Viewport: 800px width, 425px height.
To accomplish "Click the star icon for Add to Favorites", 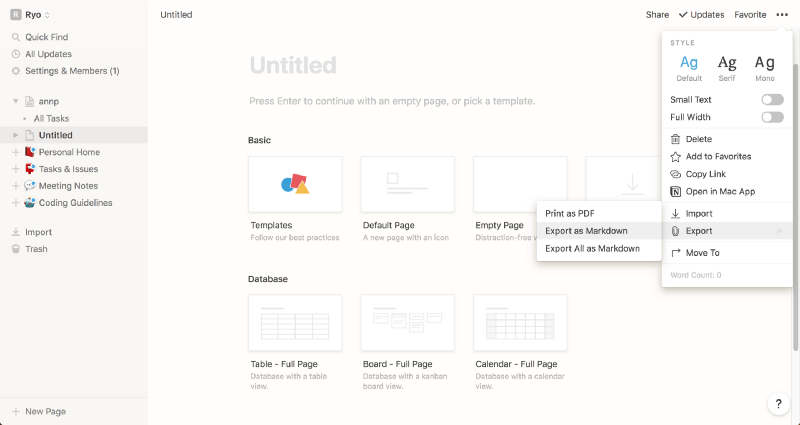I will [676, 157].
